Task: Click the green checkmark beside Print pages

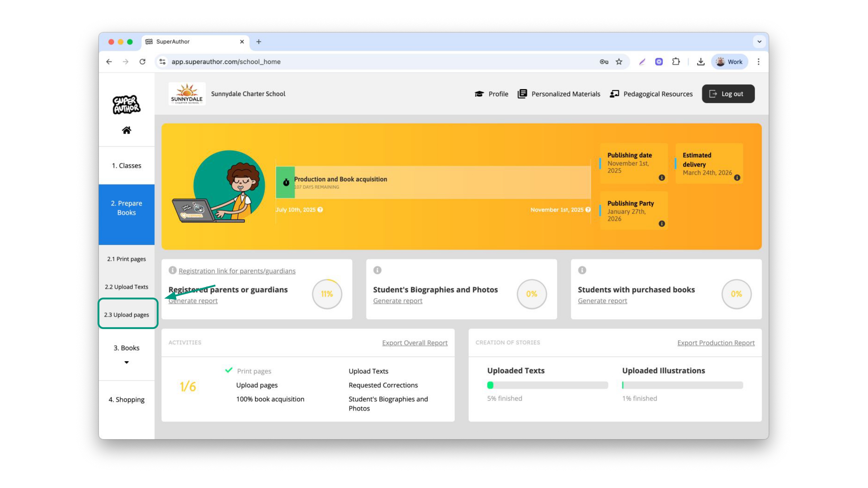Action: tap(229, 370)
